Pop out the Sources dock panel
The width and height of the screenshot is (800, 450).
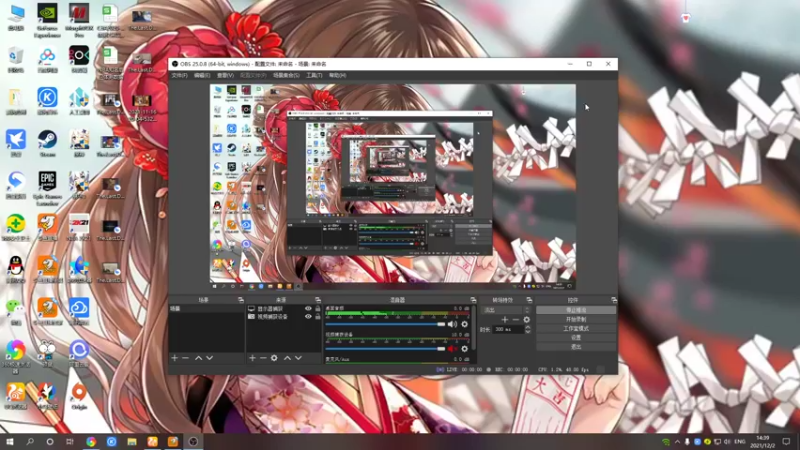[x=318, y=300]
